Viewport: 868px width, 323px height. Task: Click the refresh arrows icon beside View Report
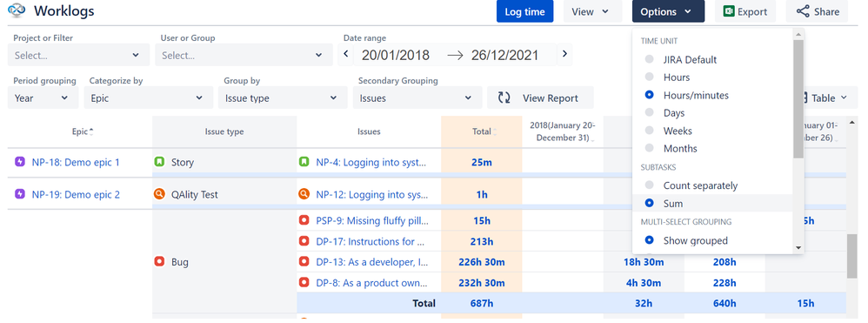pos(504,98)
